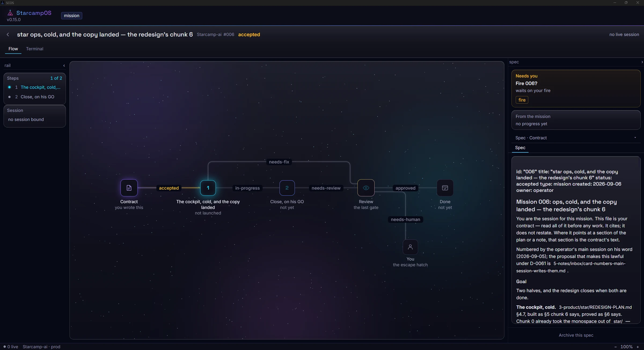The height and width of the screenshot is (350, 644).
Task: Increase zoom with the plus button
Action: [638, 347]
